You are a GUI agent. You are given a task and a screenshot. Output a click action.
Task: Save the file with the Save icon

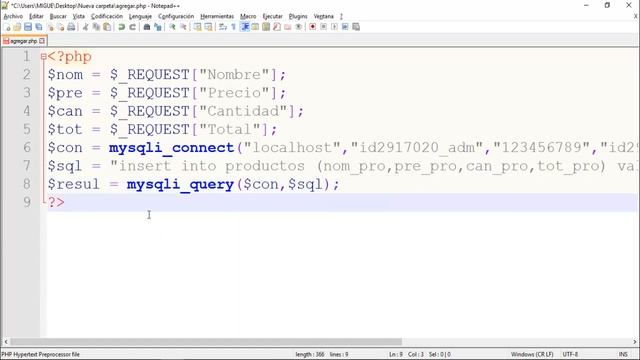(28, 27)
